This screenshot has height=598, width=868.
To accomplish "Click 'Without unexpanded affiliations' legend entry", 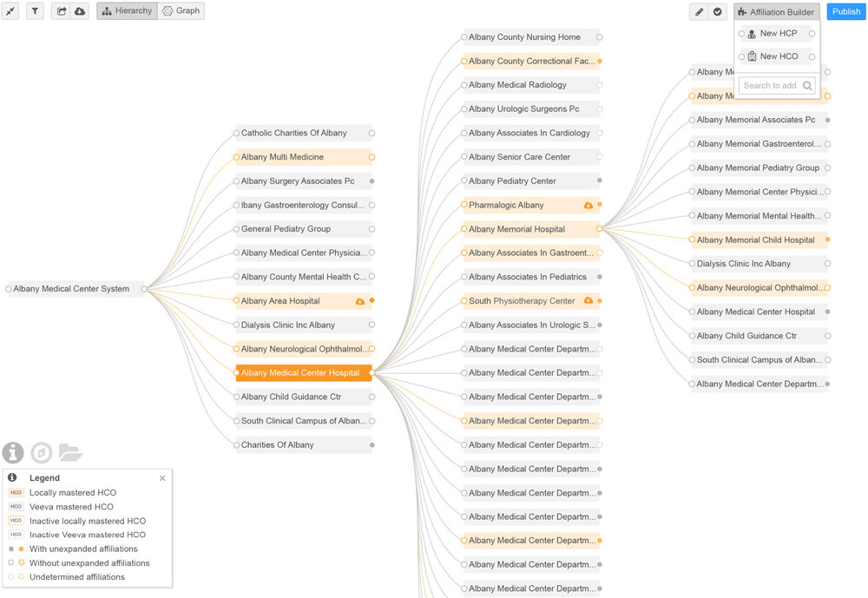I will pyautogui.click(x=89, y=563).
